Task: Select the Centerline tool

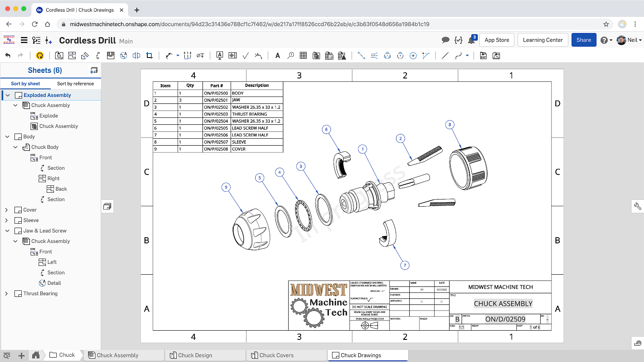Action: point(374,56)
